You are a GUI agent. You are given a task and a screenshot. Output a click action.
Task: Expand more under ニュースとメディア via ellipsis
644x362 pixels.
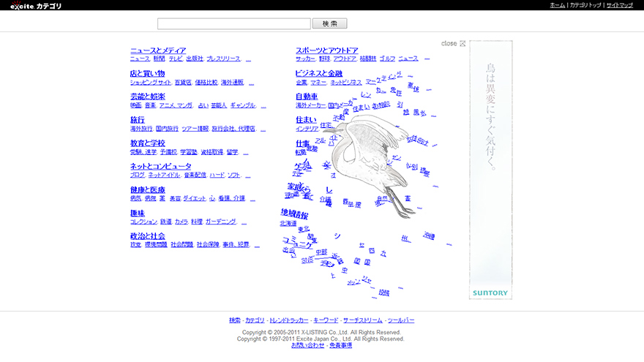pos(248,59)
